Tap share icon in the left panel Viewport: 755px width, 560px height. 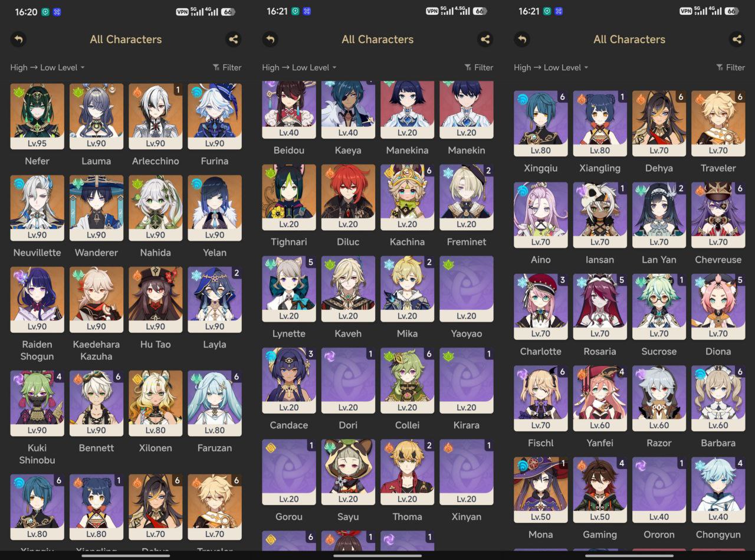click(234, 40)
